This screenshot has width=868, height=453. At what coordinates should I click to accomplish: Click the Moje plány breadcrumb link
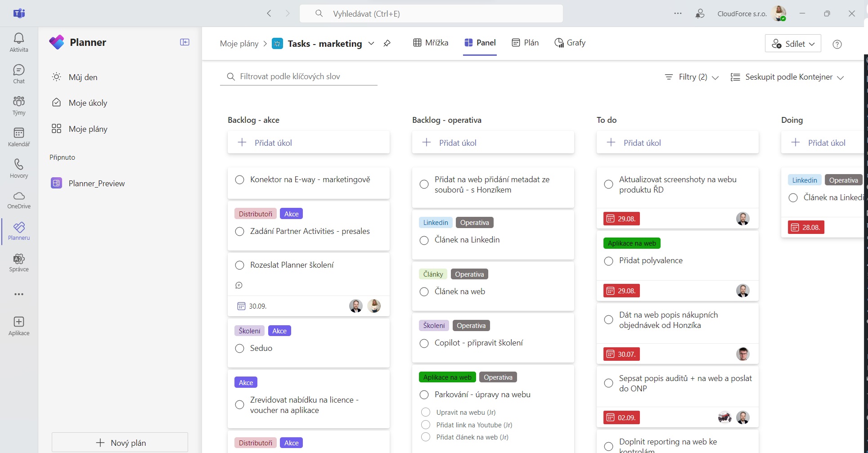click(x=239, y=44)
